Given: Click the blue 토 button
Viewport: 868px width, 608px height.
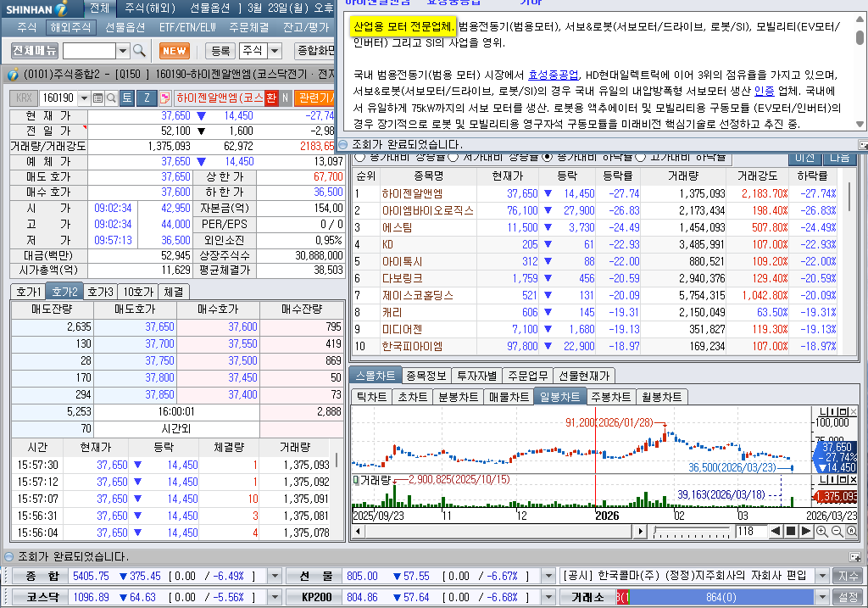Looking at the screenshot, I should (127, 98).
